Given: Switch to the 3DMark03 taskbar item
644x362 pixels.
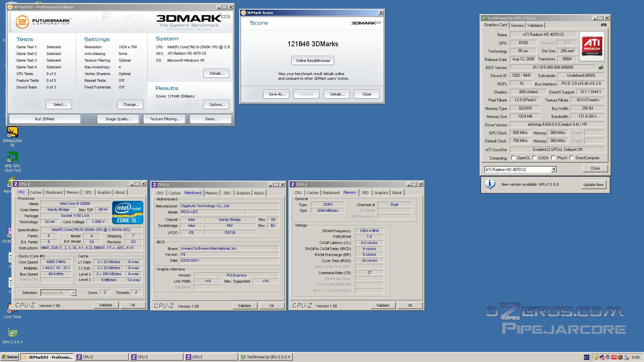Looking at the screenshot, I should [47, 357].
